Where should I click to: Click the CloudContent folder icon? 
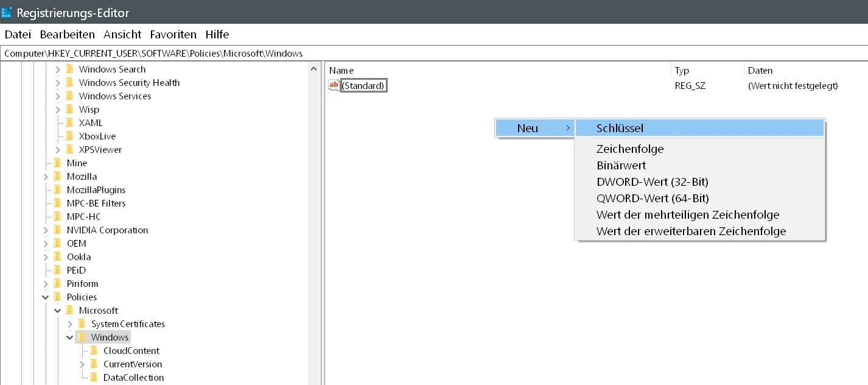(94, 351)
